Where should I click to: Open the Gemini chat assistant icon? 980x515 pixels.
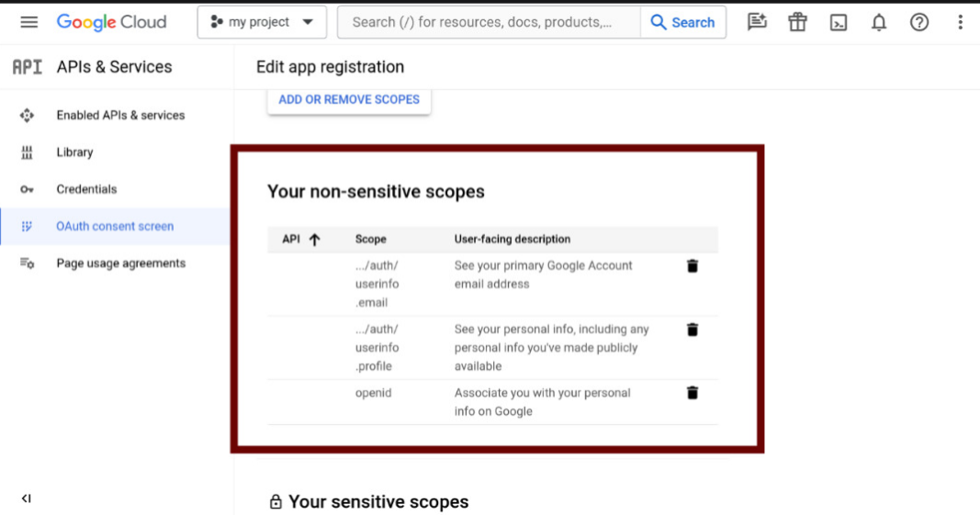point(757,22)
